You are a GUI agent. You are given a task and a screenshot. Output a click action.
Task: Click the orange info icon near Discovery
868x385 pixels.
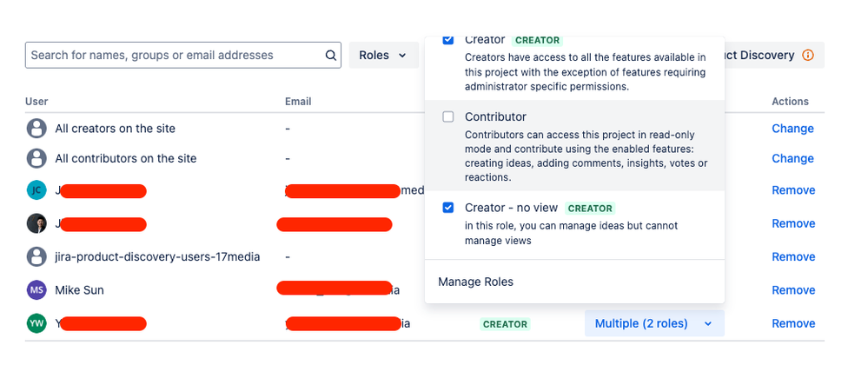pyautogui.click(x=808, y=56)
